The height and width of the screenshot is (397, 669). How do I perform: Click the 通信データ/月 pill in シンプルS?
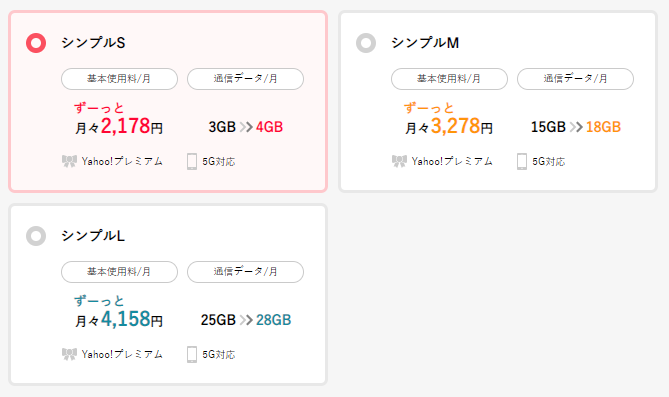pos(245,79)
